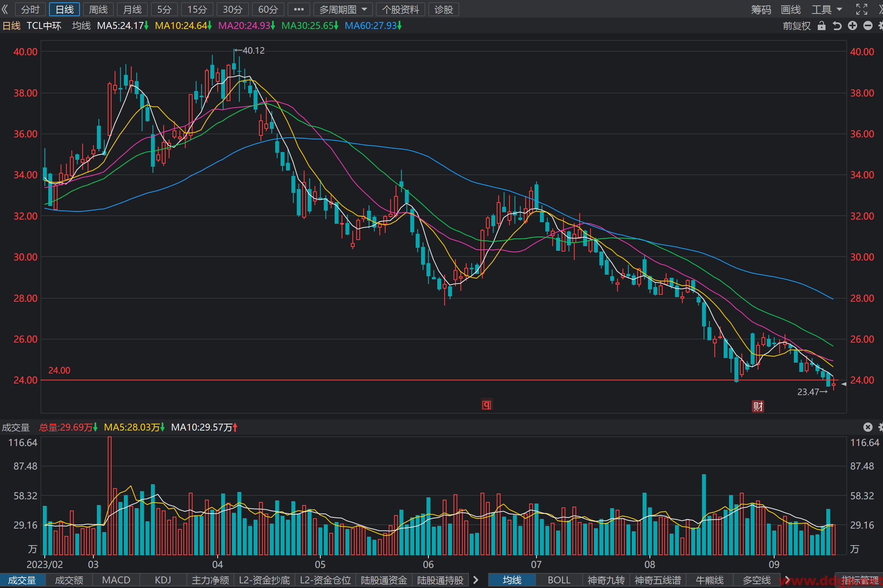
Task: Click the 总量:29.69万 label
Action: tap(68, 427)
